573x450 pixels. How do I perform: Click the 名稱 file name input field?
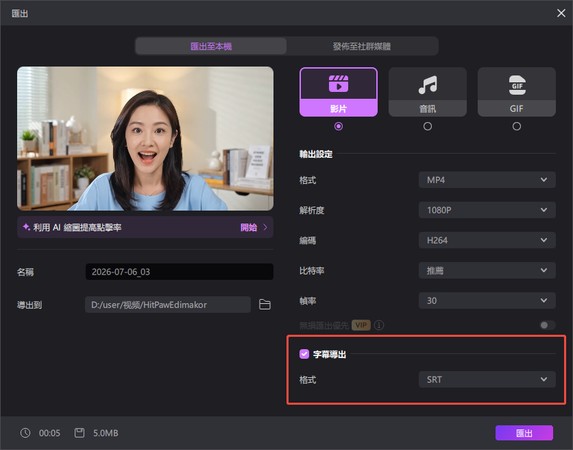tap(179, 272)
